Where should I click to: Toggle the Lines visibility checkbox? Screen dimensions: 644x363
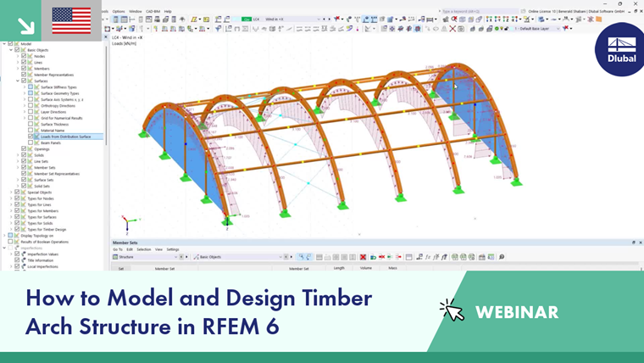pyautogui.click(x=24, y=62)
